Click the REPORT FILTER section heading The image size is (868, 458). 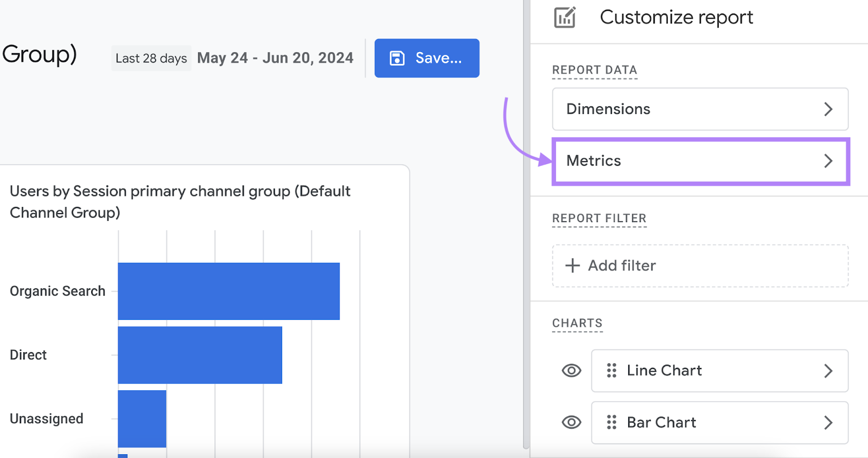pos(599,218)
